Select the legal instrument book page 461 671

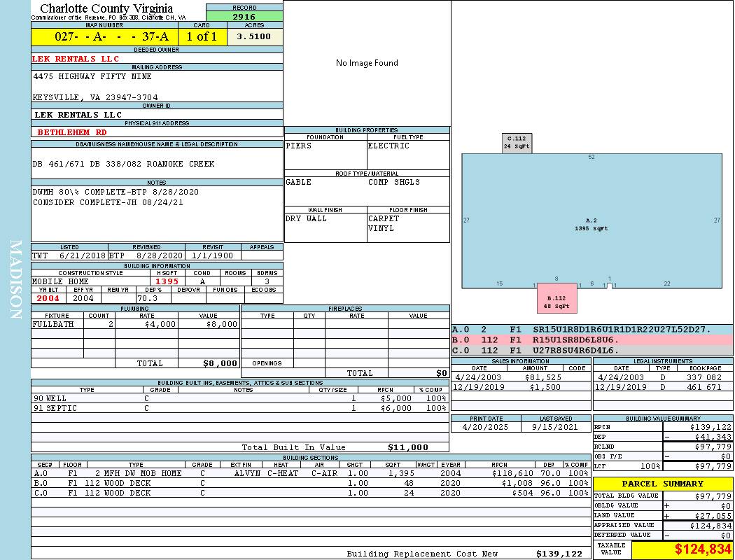click(x=703, y=387)
